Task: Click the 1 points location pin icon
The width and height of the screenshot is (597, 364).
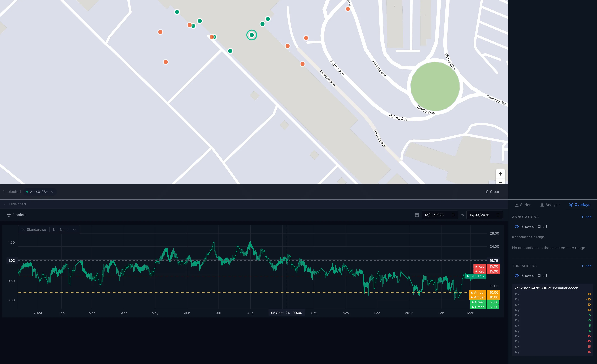Action: [x=9, y=215]
